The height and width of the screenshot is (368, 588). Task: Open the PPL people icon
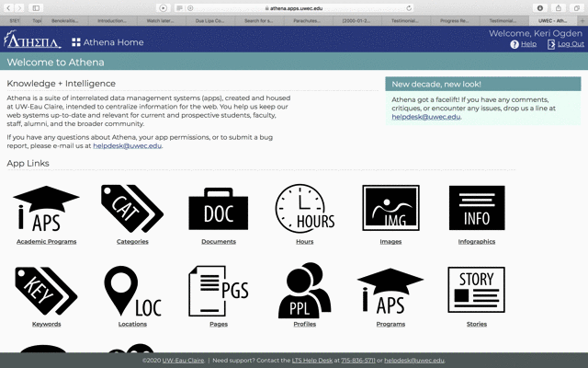pyautogui.click(x=304, y=291)
